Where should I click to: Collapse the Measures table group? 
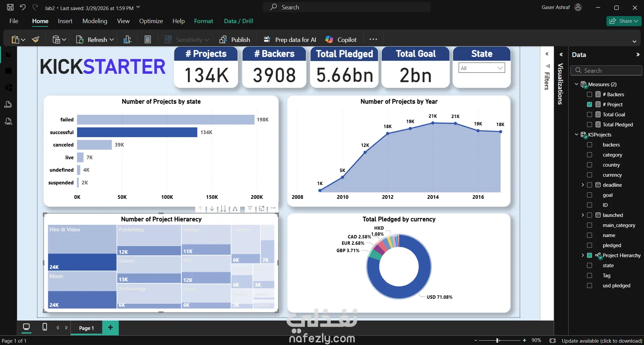pos(577,84)
